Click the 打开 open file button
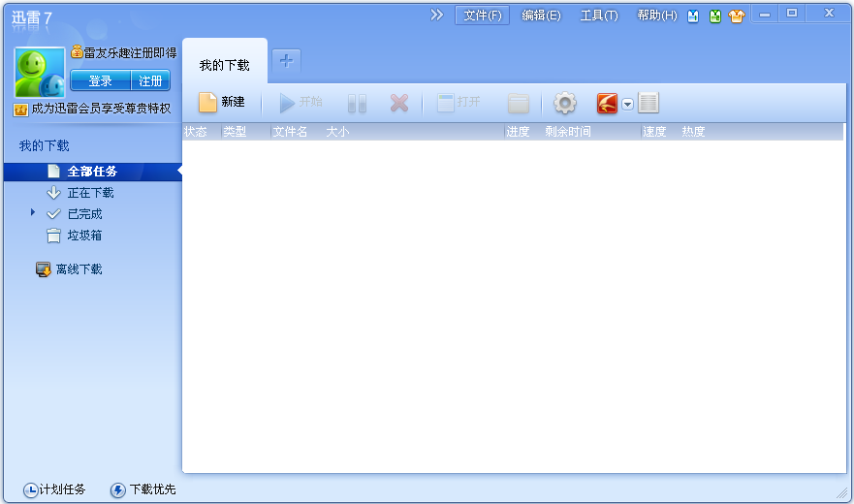Screen dimensions: 854x504 coord(459,102)
